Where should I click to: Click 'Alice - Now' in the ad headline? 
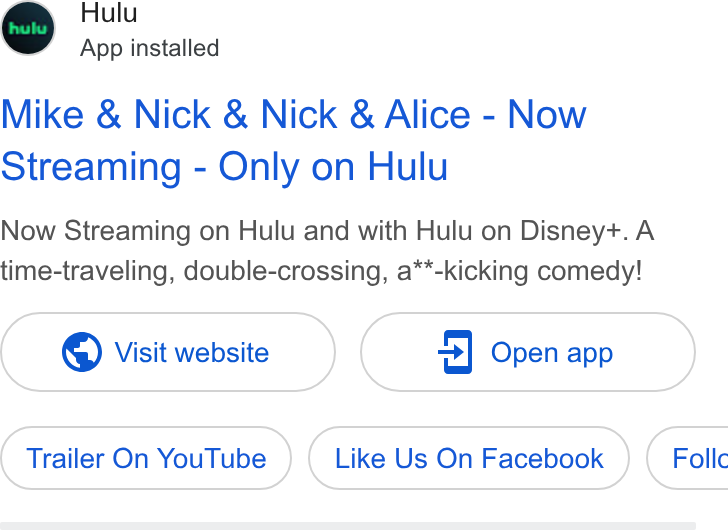[486, 114]
